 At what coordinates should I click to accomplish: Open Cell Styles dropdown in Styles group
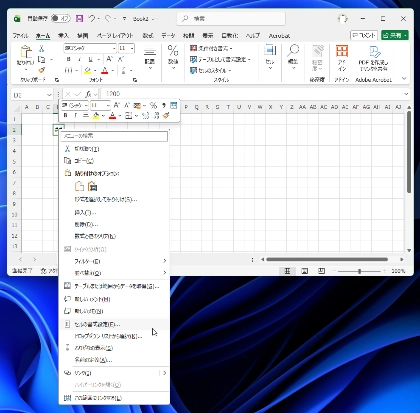(210, 70)
